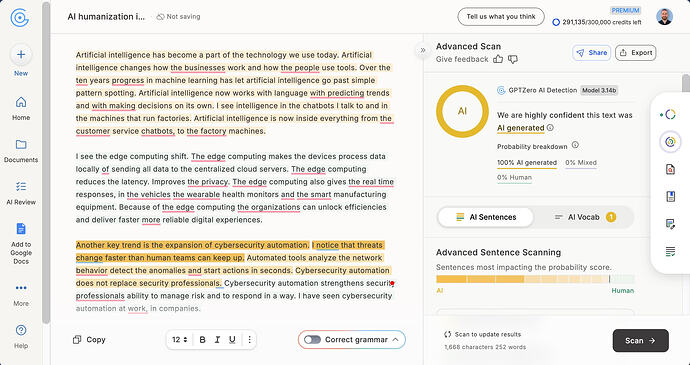The width and height of the screenshot is (690, 365).
Task: Click underlined AI generated link
Action: click(x=521, y=128)
